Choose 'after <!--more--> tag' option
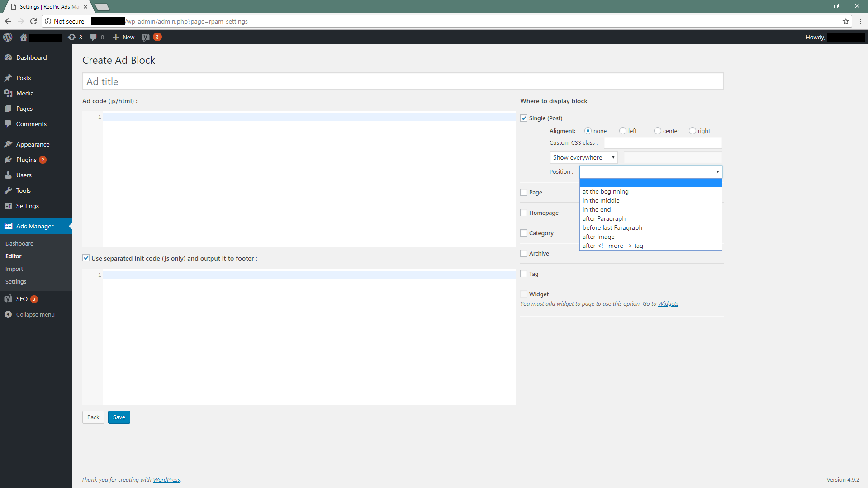The height and width of the screenshot is (488, 868). click(x=650, y=246)
